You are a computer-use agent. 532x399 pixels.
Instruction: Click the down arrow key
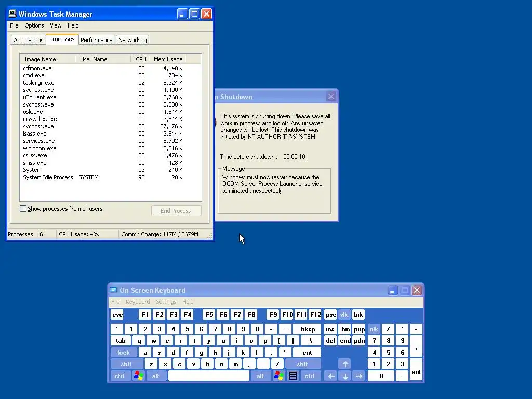pyautogui.click(x=345, y=376)
